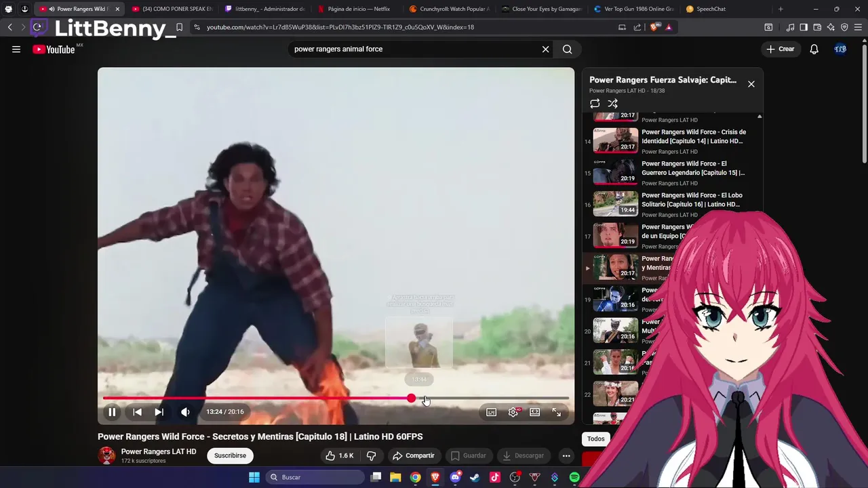Open Discord from taskbar

click(455, 477)
